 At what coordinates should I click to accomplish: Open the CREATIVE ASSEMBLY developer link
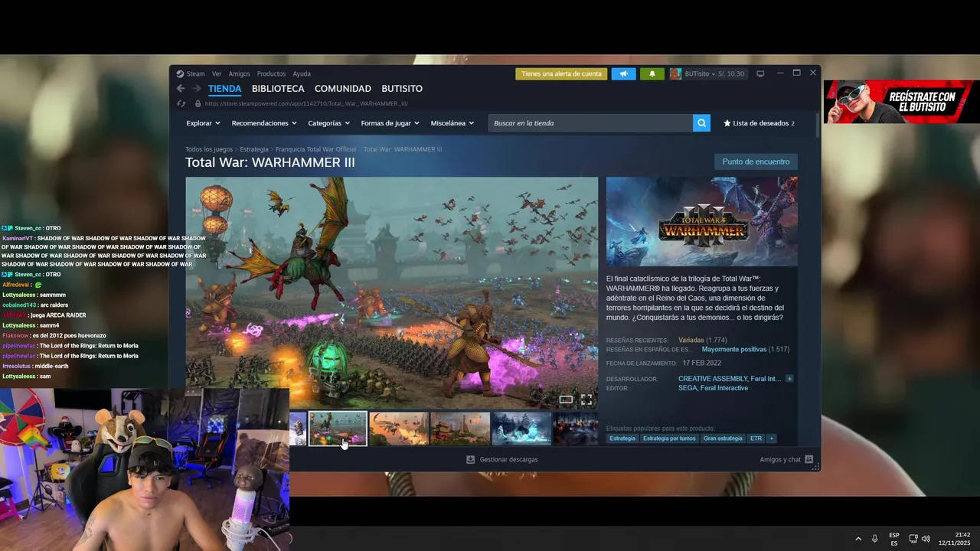point(712,379)
